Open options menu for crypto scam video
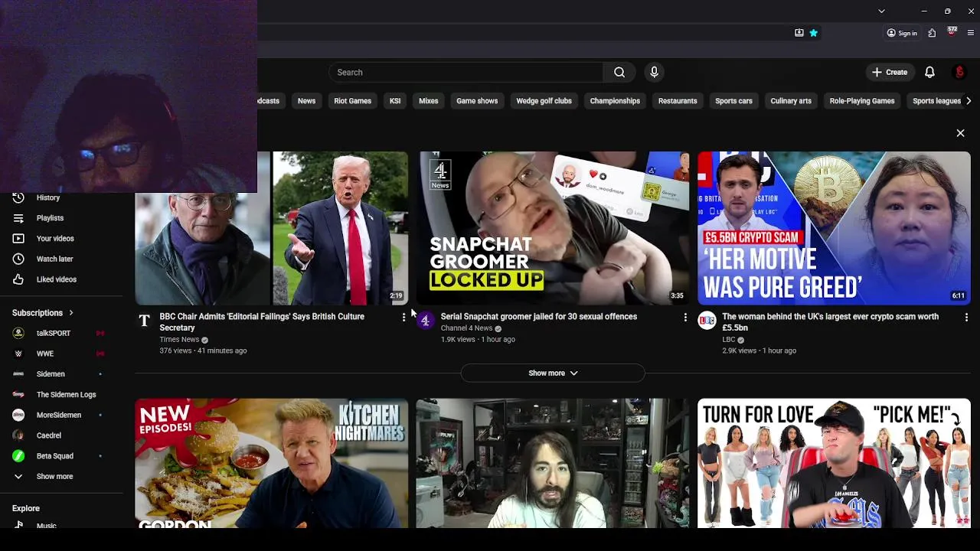This screenshot has height=551, width=980. [966, 317]
